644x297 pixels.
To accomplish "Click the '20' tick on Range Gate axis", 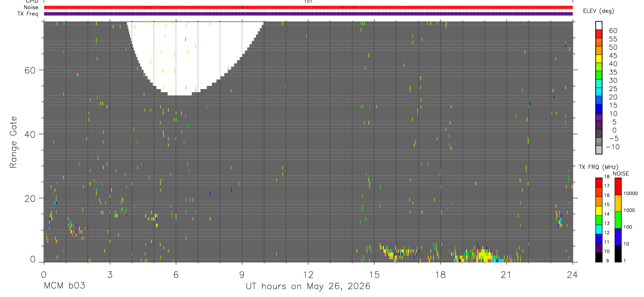I will tap(29, 199).
